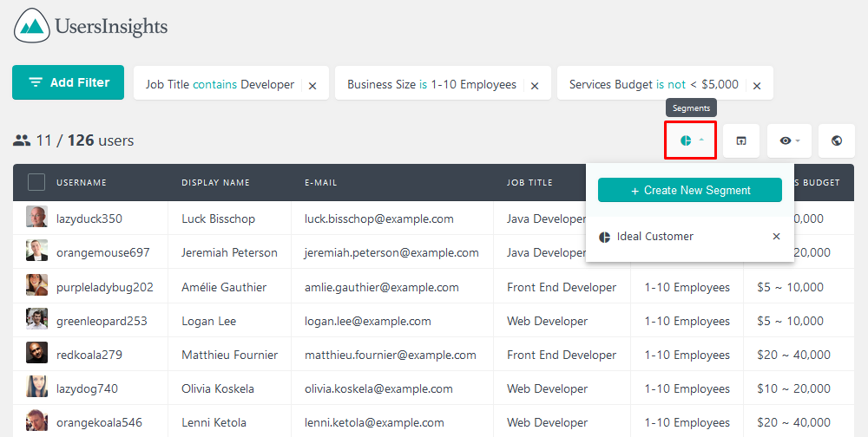The image size is (868, 437).
Task: Click Create New Segment button
Action: (690, 190)
